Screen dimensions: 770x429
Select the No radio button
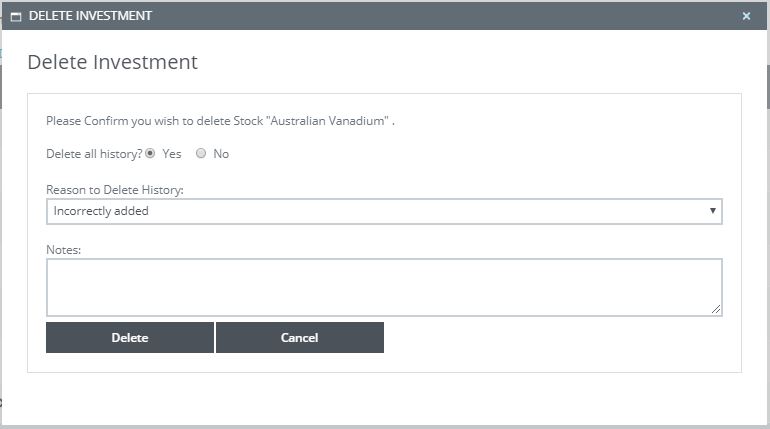pyautogui.click(x=201, y=154)
